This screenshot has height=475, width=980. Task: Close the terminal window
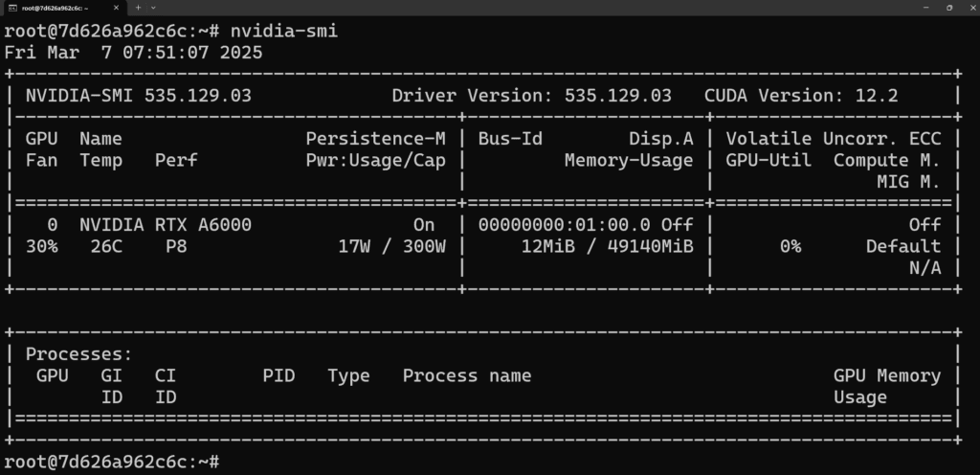point(969,7)
